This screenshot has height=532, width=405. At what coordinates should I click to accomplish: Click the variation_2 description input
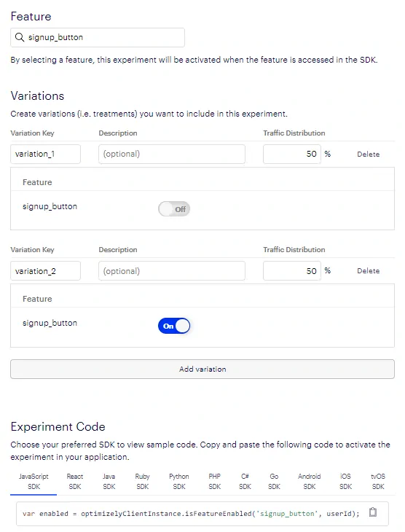tap(172, 271)
